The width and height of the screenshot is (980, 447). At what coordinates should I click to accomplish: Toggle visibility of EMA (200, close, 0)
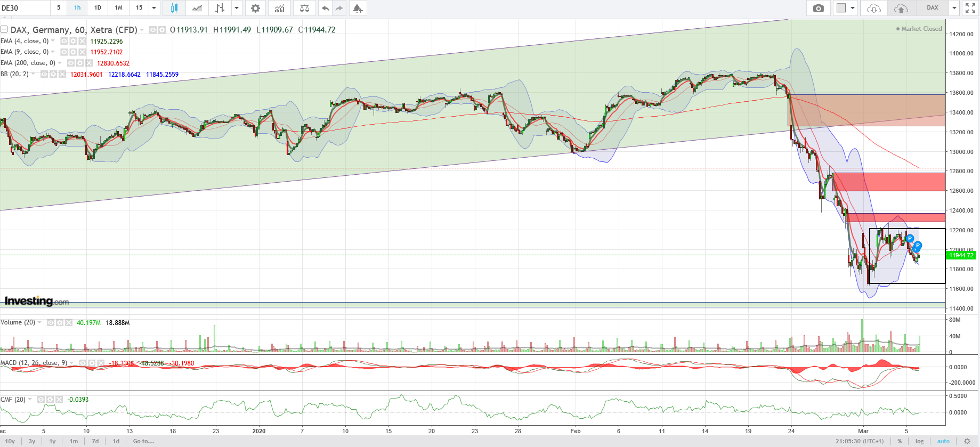click(71, 63)
